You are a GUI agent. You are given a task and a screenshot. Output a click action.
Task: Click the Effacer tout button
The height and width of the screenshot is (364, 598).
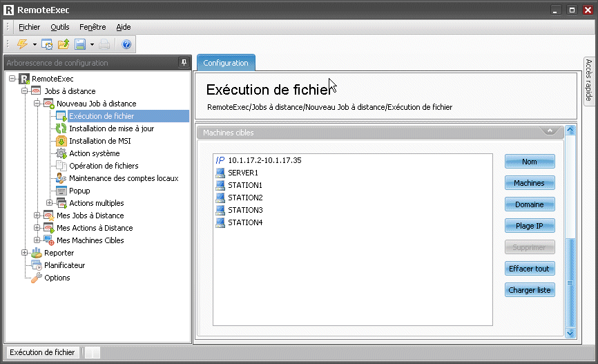530,268
